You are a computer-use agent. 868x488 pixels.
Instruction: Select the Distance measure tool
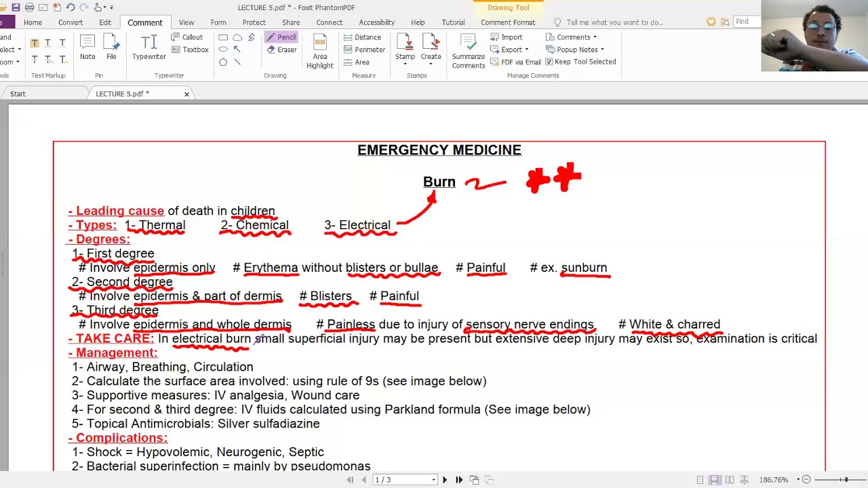362,37
